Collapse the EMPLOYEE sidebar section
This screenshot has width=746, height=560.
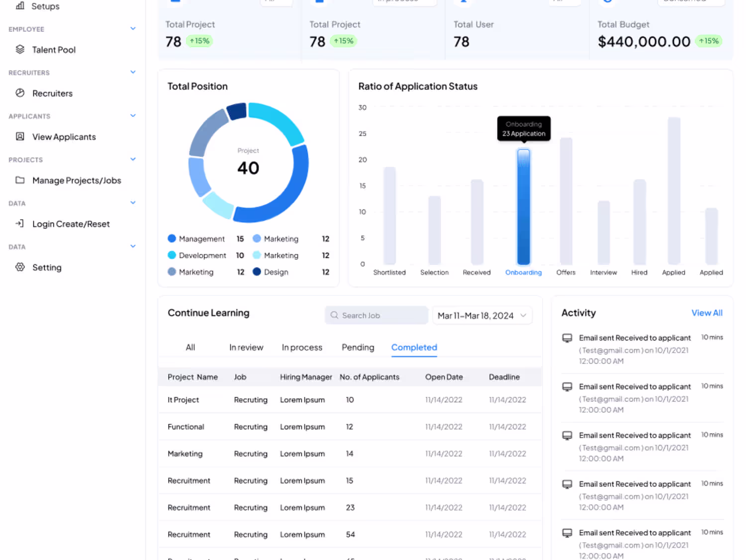pyautogui.click(x=133, y=29)
